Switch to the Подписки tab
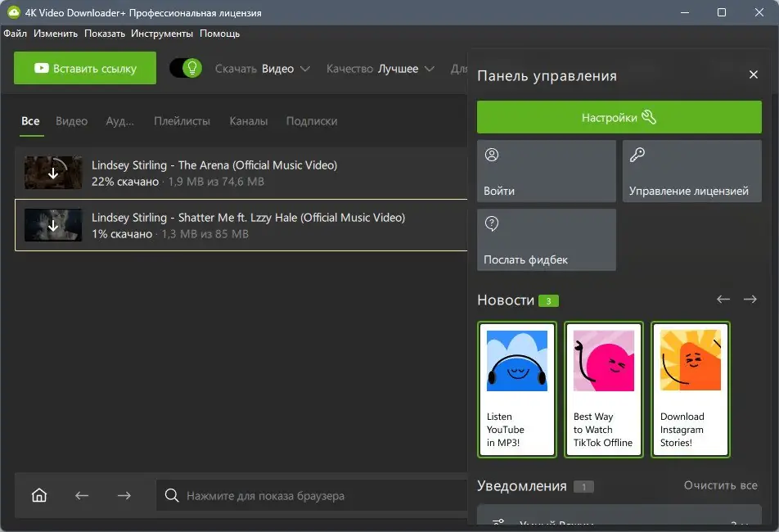 (x=312, y=121)
